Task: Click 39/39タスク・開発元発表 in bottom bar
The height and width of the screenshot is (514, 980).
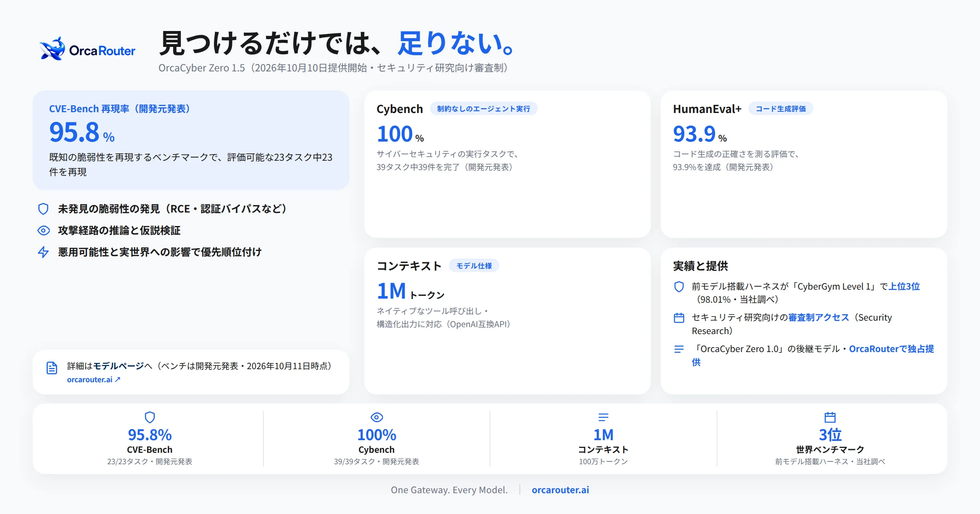Action: (376, 461)
